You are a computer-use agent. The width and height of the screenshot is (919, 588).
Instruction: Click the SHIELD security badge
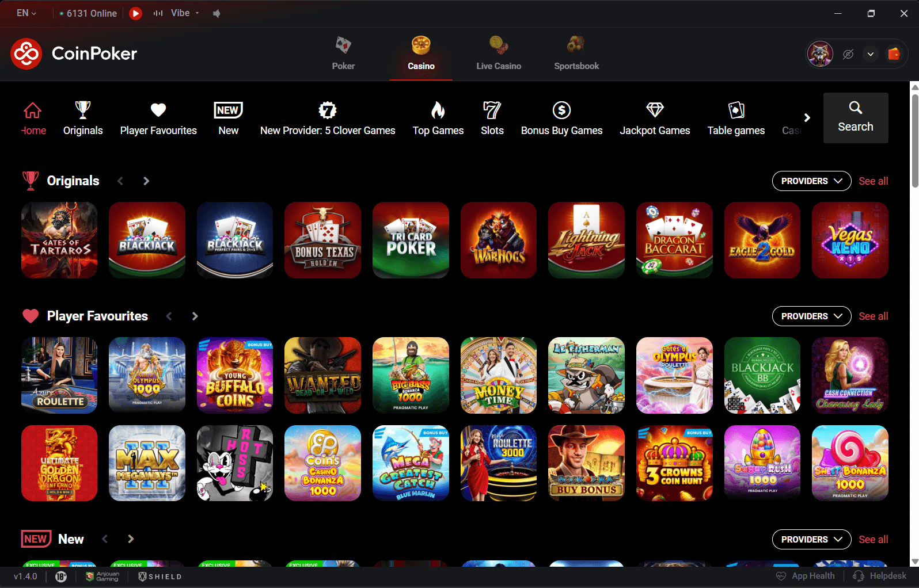click(160, 576)
